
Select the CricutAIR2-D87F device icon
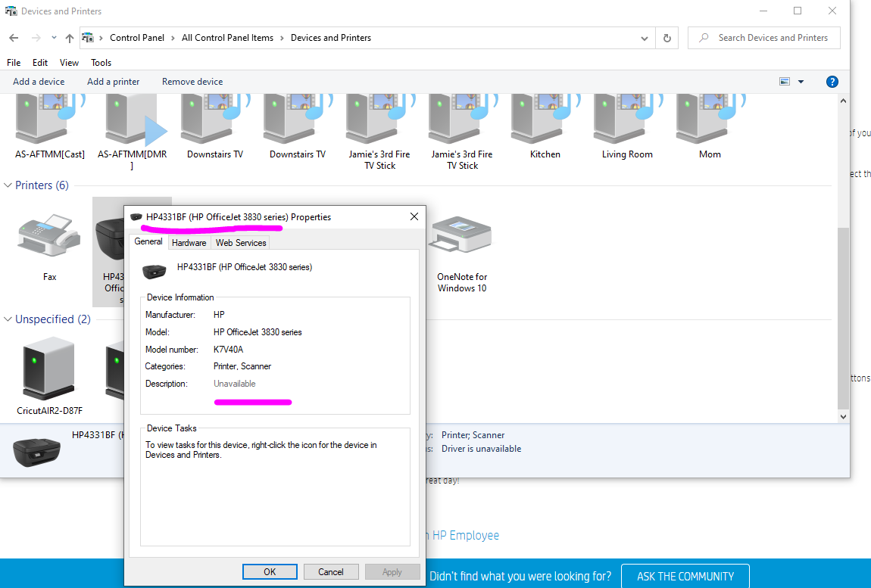point(49,368)
